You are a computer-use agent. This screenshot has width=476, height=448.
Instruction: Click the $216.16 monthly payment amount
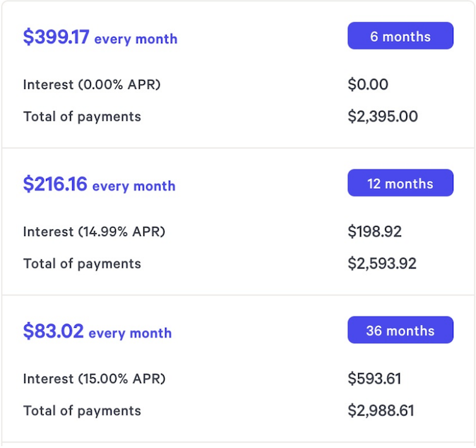coord(55,184)
